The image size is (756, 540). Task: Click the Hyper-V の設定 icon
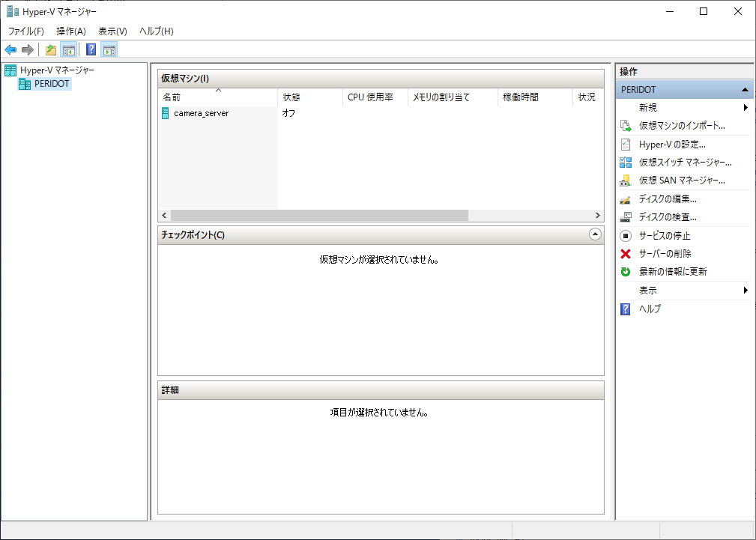point(626,144)
